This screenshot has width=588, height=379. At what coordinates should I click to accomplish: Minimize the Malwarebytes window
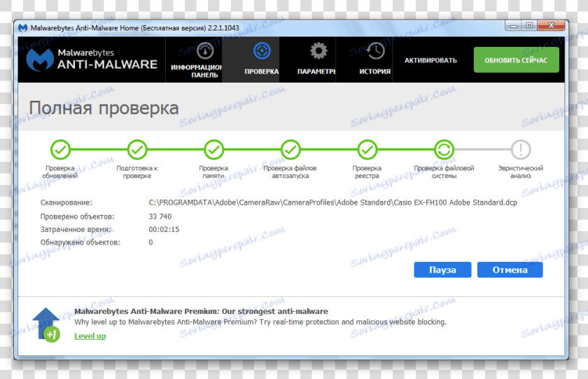[513, 26]
